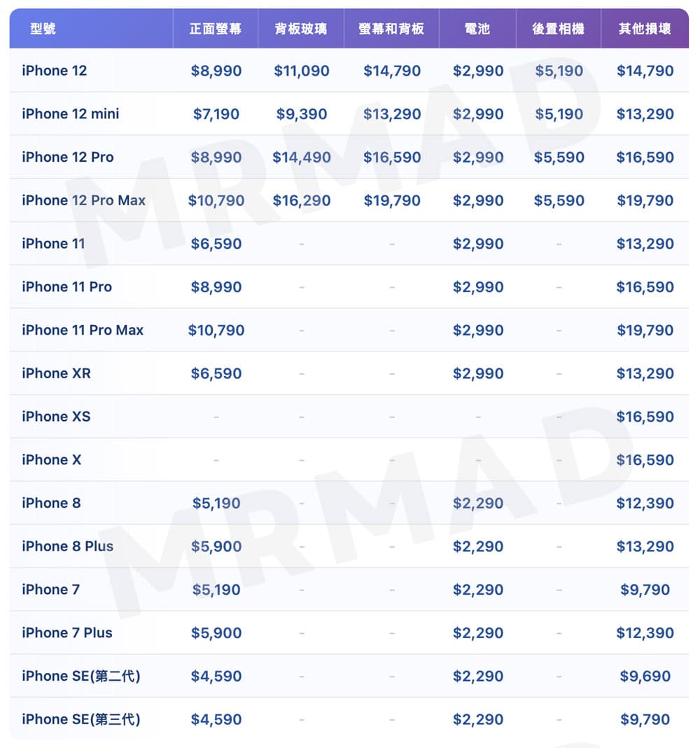Image resolution: width=700 pixels, height=748 pixels.
Task: Click the 電池 column header
Action: (x=477, y=29)
